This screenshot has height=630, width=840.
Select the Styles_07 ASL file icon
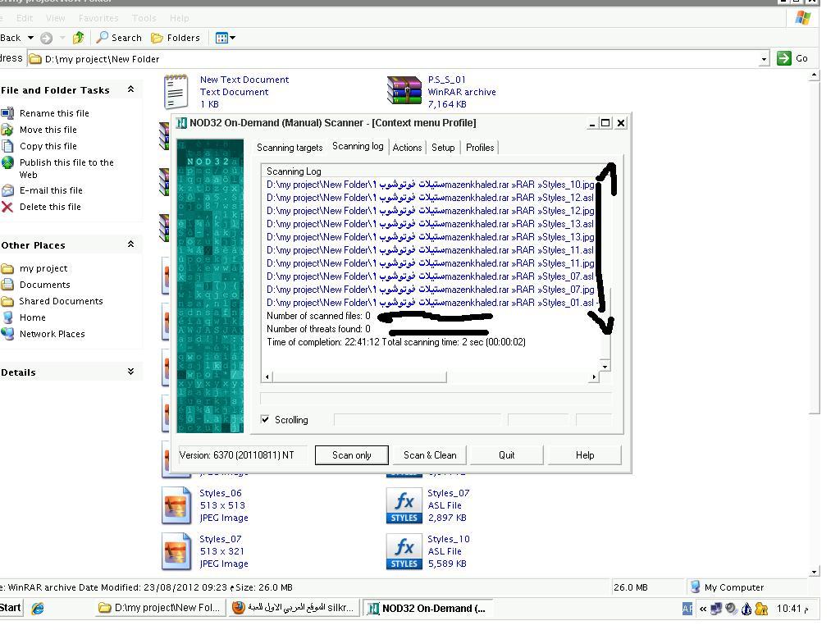pyautogui.click(x=404, y=505)
